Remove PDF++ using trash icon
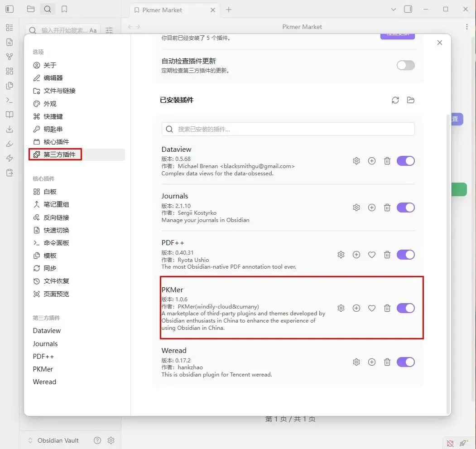 pos(387,255)
